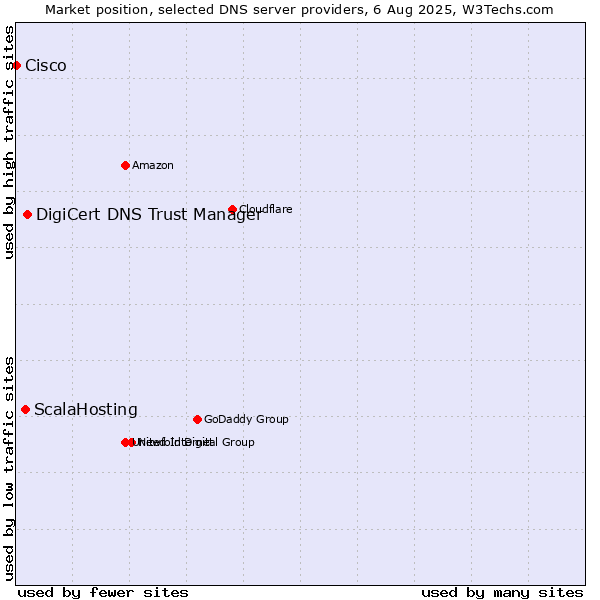
Task: Select the DigiCert DNS Trust Manager data point
Action: pos(27,215)
